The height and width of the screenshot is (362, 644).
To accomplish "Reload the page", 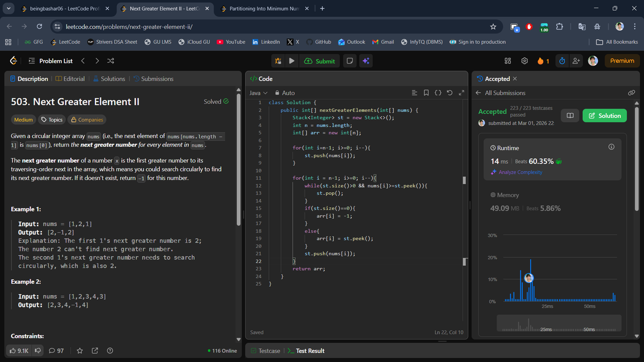I will coord(39,26).
